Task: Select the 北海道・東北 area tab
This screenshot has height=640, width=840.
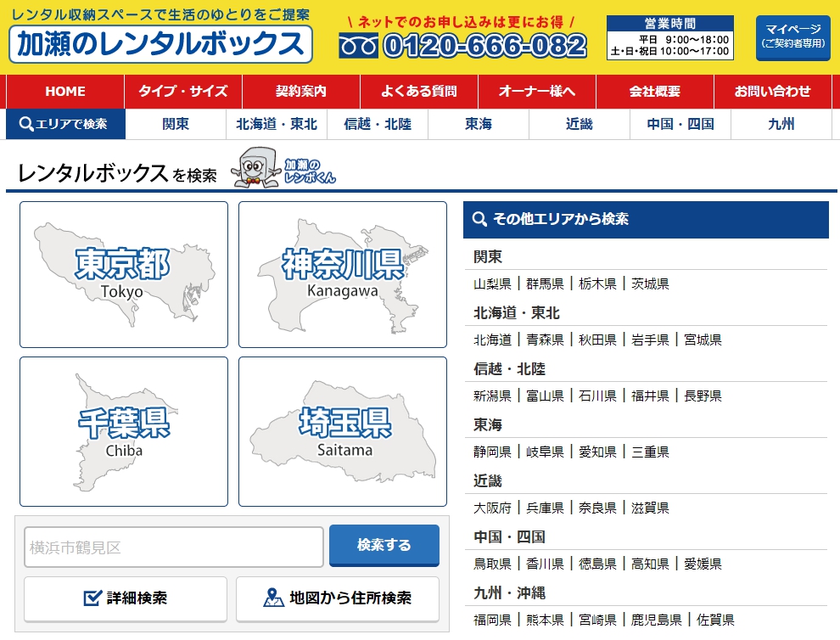Action: coord(277,125)
